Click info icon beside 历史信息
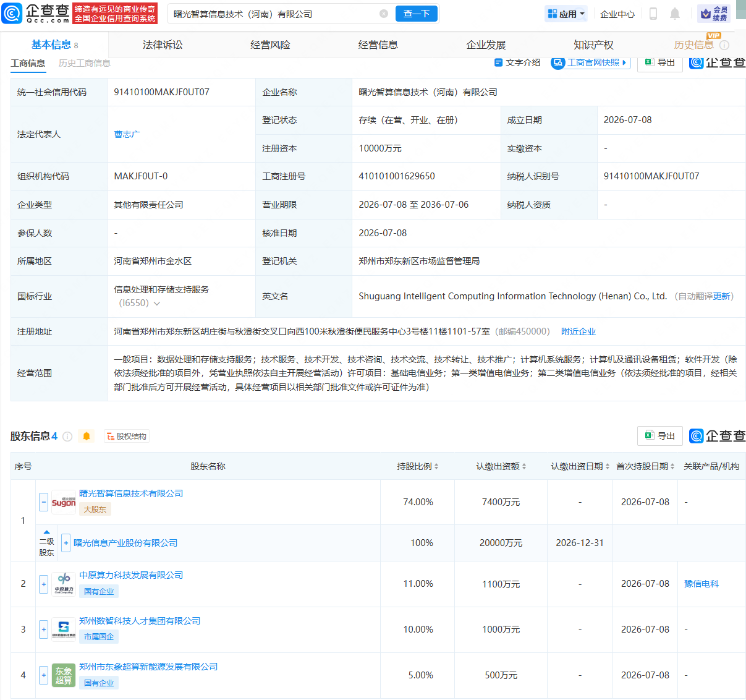 coord(724,45)
